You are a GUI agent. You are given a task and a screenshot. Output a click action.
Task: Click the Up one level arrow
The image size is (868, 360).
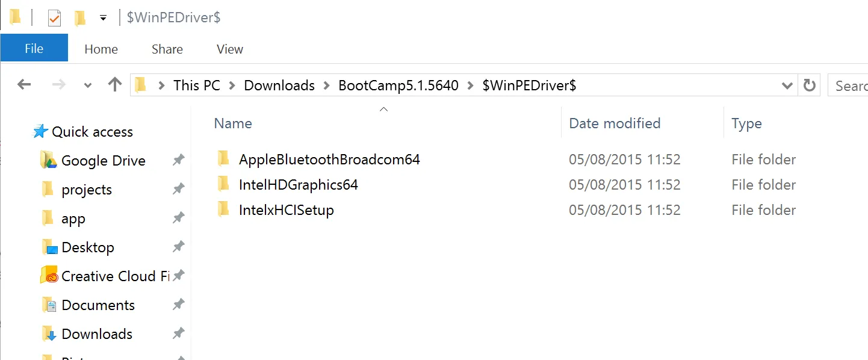(x=114, y=85)
